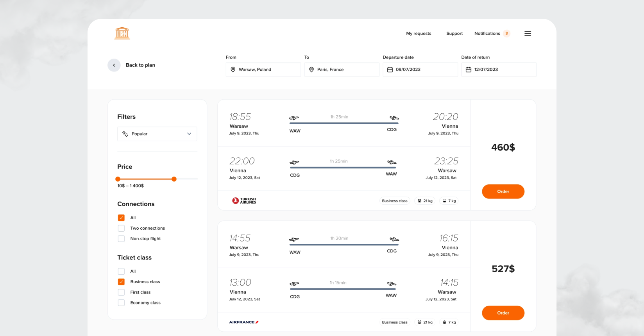Viewport: 644px width, 336px height.
Task: Enable the Non-stop flight checkbox
Action: [121, 239]
